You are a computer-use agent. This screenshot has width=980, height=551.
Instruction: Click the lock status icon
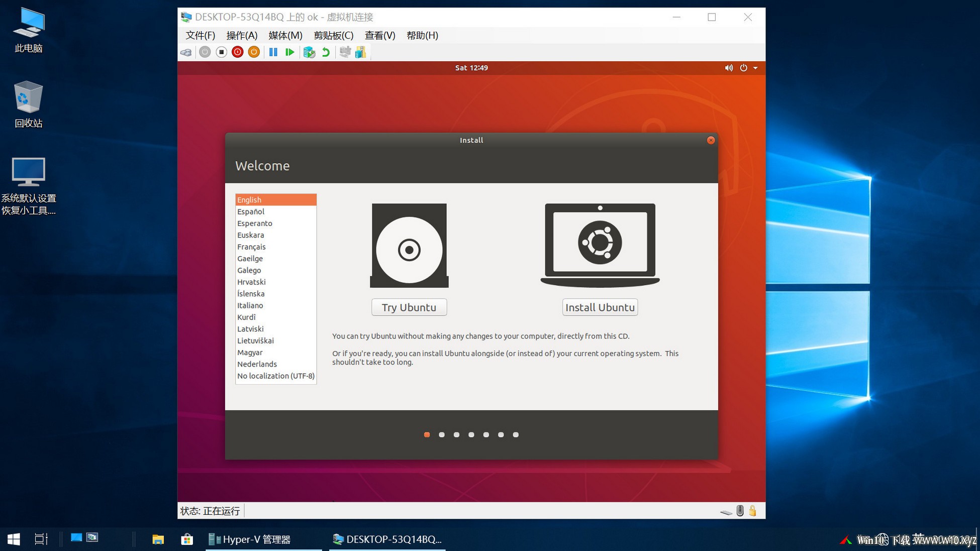click(752, 511)
